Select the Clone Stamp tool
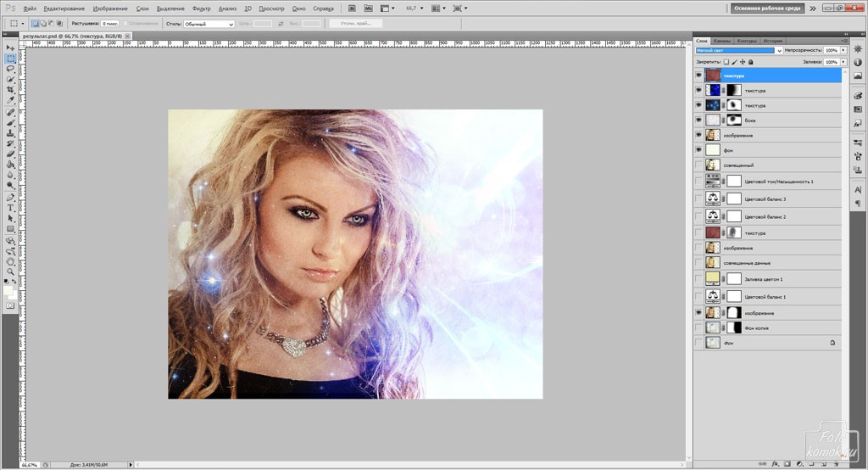Image resolution: width=868 pixels, height=470 pixels. pos(10,133)
